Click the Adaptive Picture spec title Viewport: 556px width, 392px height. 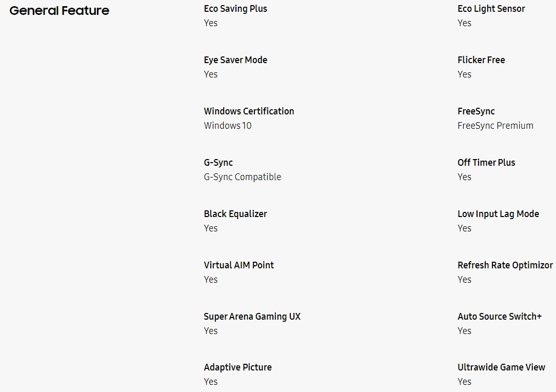coord(237,367)
